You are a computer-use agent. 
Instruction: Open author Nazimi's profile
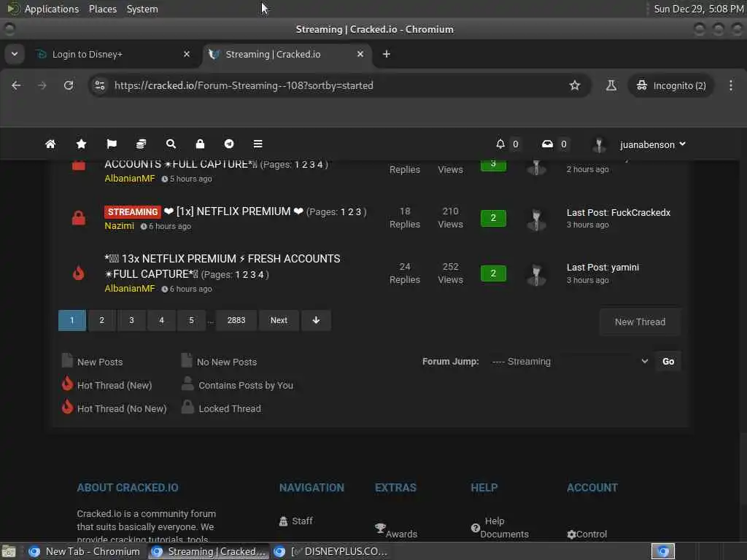[119, 226]
